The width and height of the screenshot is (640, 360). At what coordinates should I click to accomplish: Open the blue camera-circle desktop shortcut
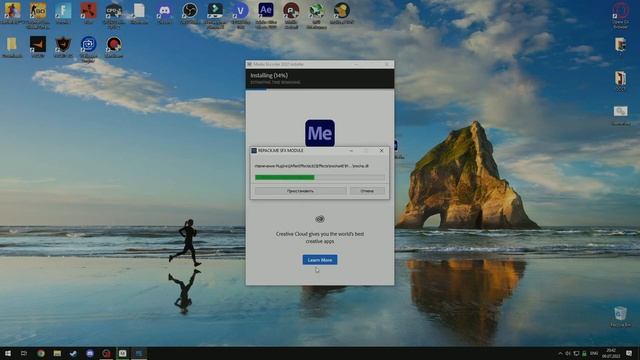(89, 44)
